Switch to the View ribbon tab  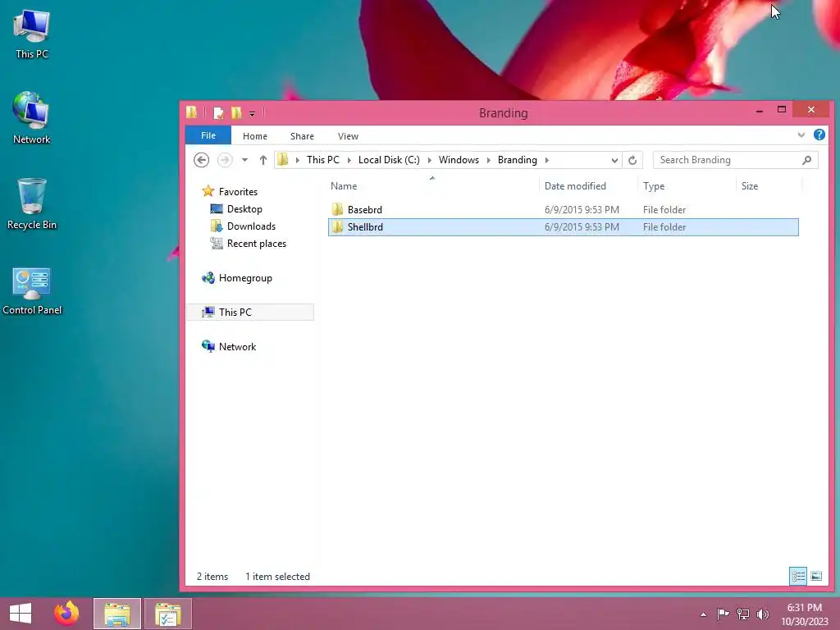[x=348, y=136]
